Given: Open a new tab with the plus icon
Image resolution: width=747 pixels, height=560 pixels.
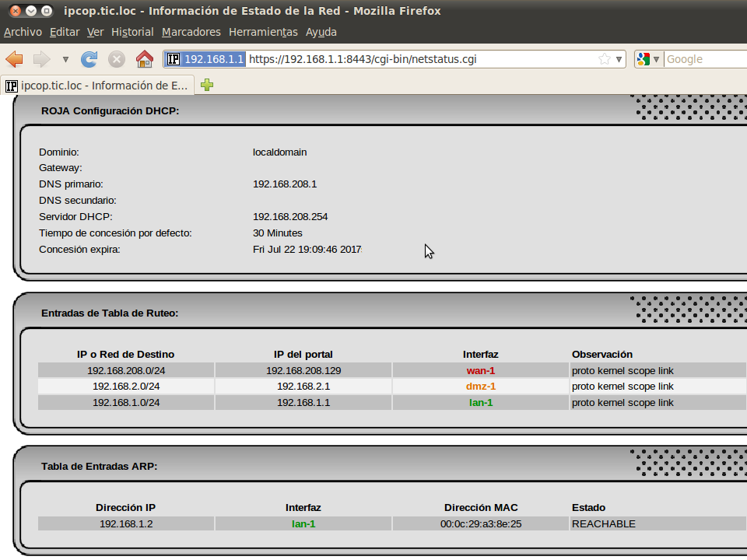Looking at the screenshot, I should click(207, 85).
